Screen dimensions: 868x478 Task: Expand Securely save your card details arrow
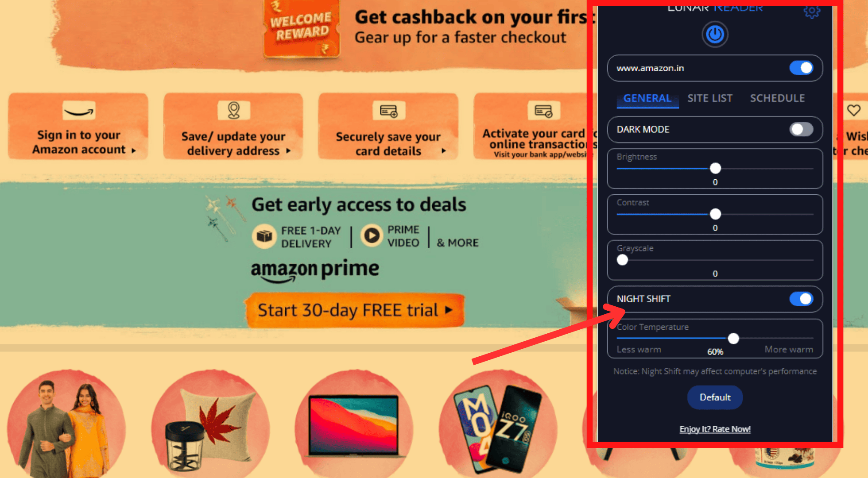coord(443,151)
